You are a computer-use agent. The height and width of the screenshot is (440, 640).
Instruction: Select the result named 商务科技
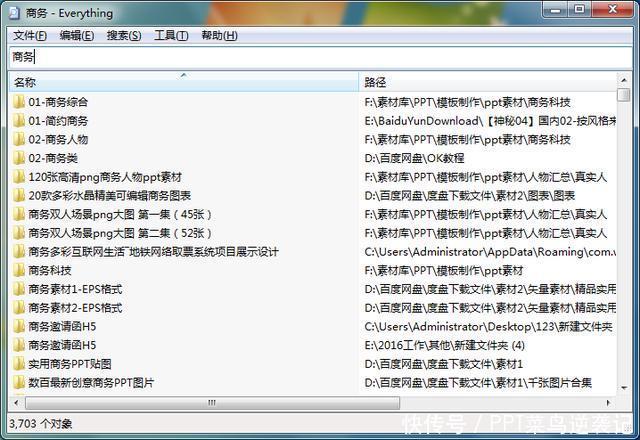point(50,271)
